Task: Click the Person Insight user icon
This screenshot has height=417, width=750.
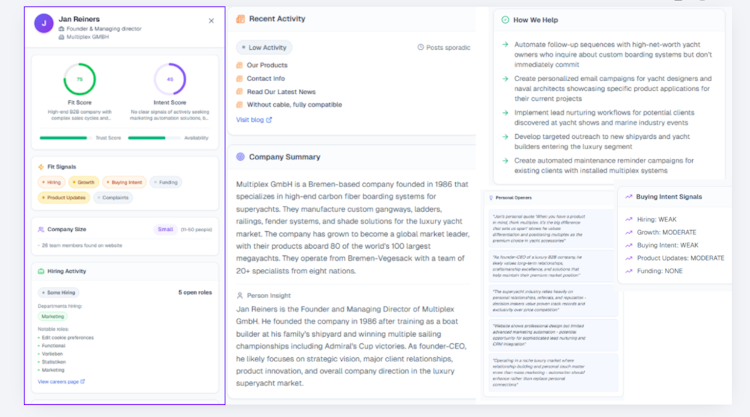Action: tap(241, 295)
